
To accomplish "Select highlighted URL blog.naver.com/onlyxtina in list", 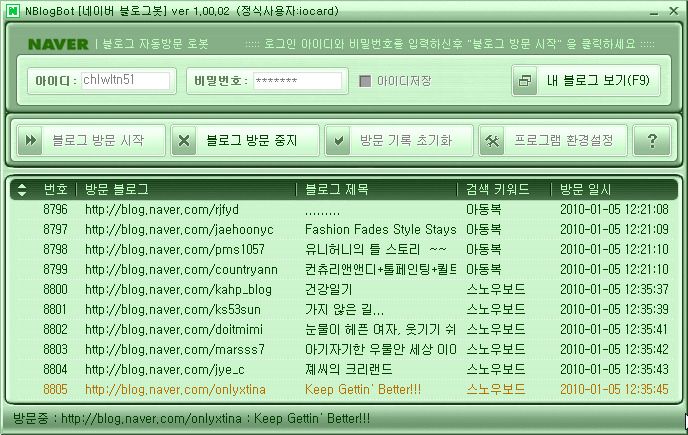I will tap(175, 389).
